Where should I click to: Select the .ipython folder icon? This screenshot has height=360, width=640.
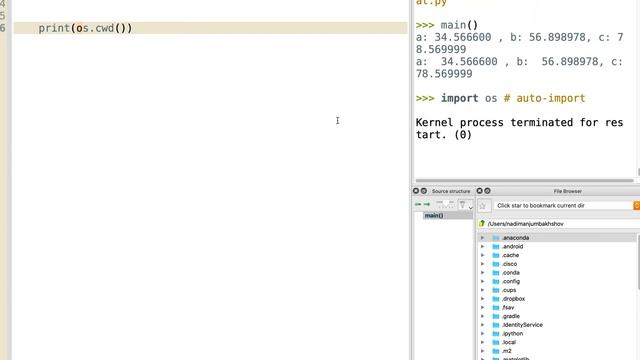pos(496,333)
